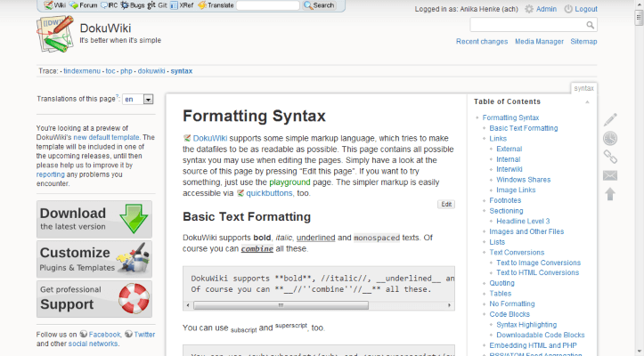Select the syntax page tab
Image resolution: width=644 pixels, height=356 pixels.
point(583,88)
